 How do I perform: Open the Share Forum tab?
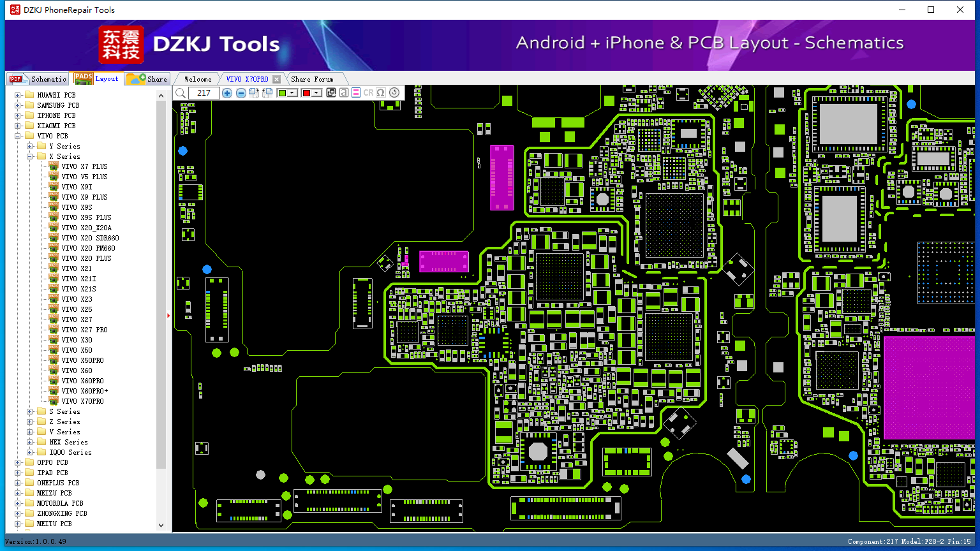click(x=312, y=79)
